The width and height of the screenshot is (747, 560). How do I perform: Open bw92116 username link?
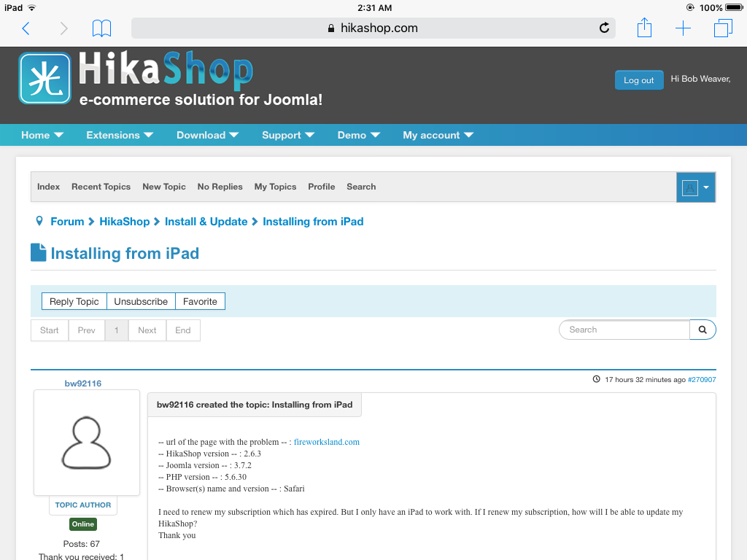pos(83,384)
